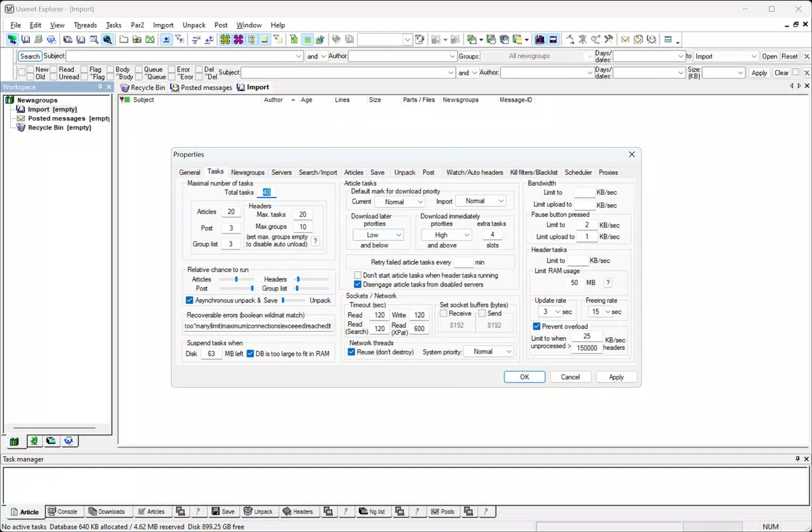Select the green star Workspace bottom tab
This screenshot has width=812, height=532.
pos(33,441)
